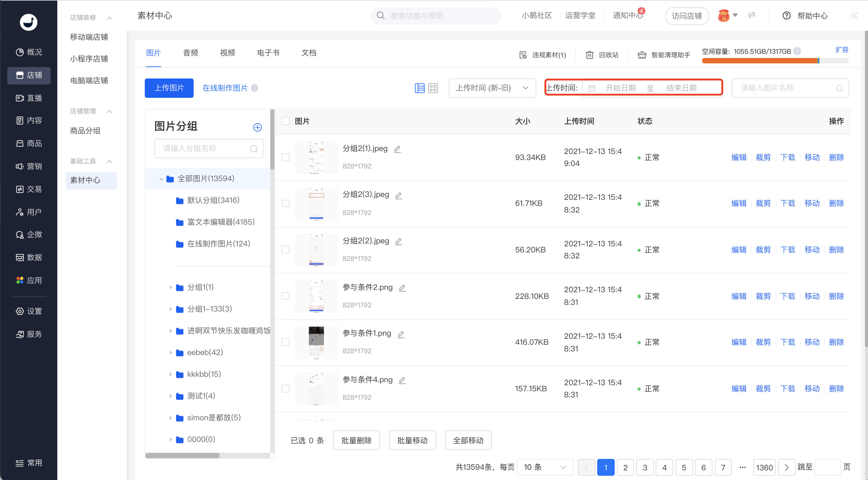The image size is (868, 480).
Task: Click rename pencil icon for 分组2(1).jpeg
Action: point(397,149)
